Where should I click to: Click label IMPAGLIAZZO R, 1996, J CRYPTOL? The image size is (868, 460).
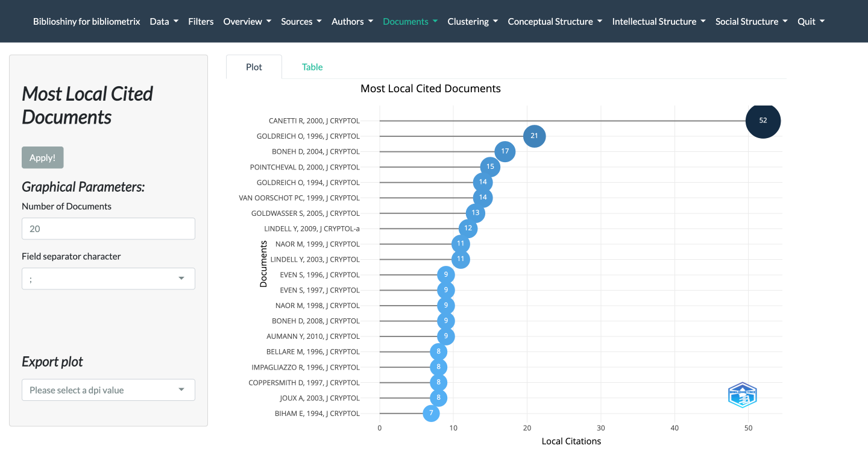306,367
